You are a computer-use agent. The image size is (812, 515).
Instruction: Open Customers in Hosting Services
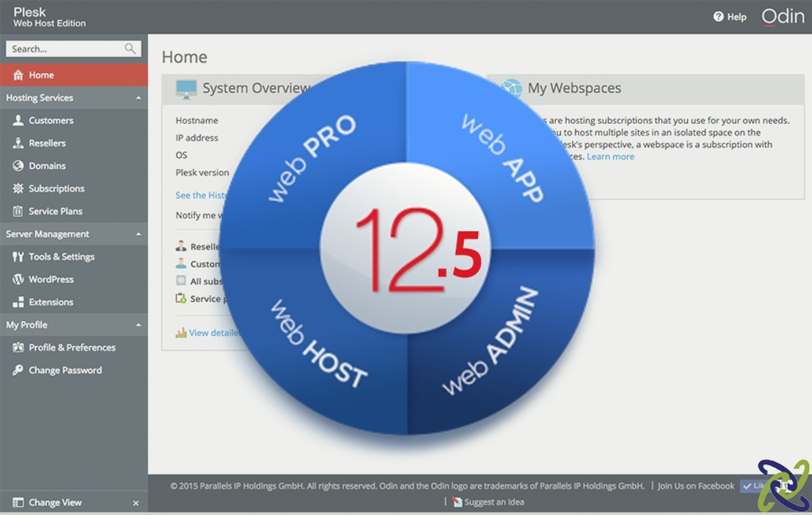pyautogui.click(x=74, y=120)
